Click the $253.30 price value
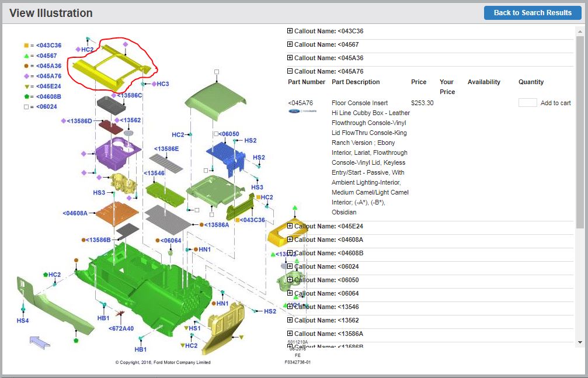 click(422, 103)
